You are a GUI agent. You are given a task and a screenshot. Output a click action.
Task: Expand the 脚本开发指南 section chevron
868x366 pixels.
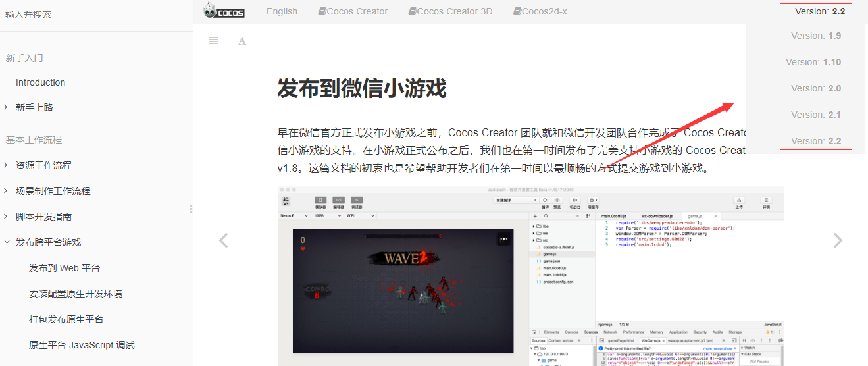tap(6, 217)
